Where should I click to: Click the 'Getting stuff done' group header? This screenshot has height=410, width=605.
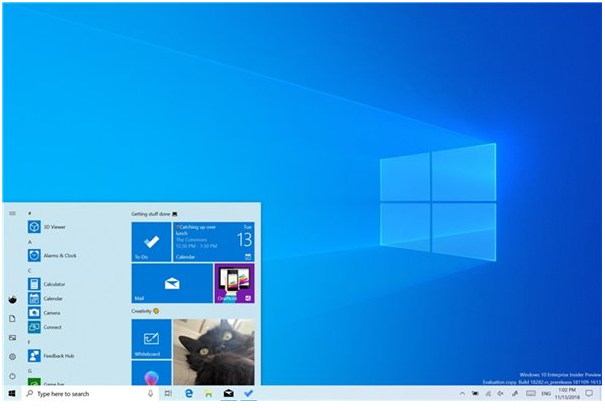click(x=154, y=214)
